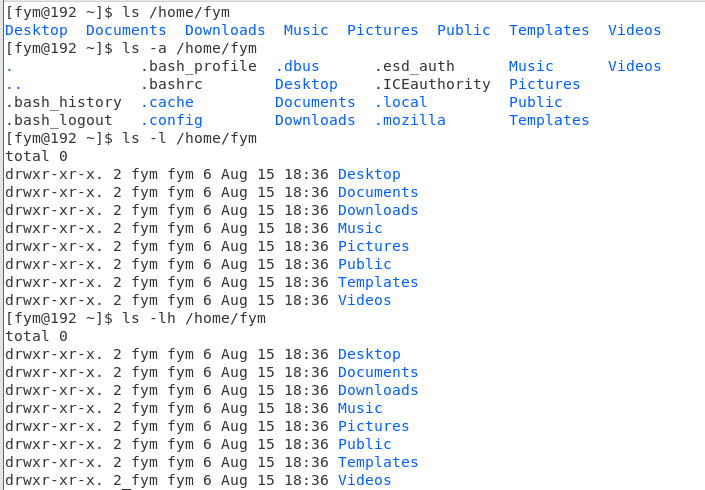Click the 'ls -a /home/fym' command text

coord(189,49)
